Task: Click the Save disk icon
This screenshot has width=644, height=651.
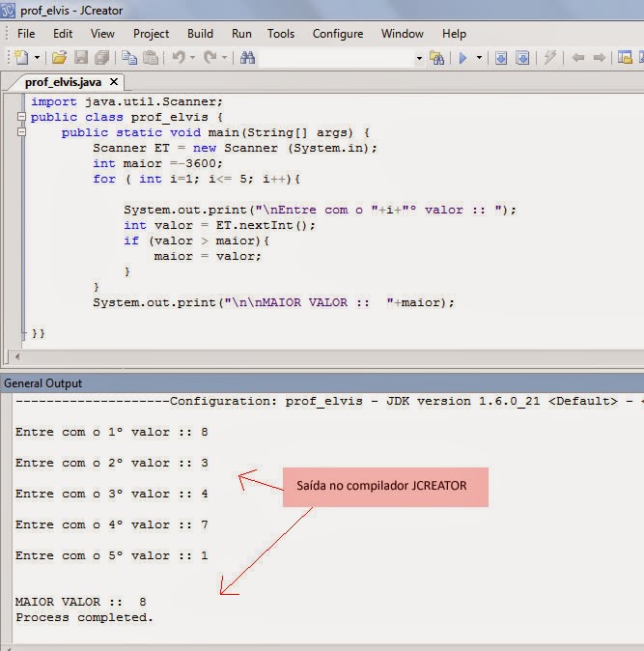Action: point(81,57)
